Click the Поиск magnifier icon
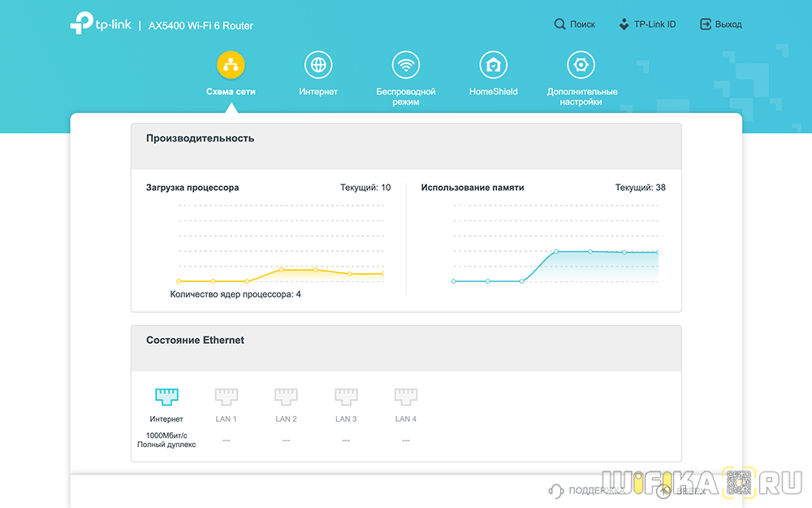The height and width of the screenshot is (508, 812). [x=560, y=24]
